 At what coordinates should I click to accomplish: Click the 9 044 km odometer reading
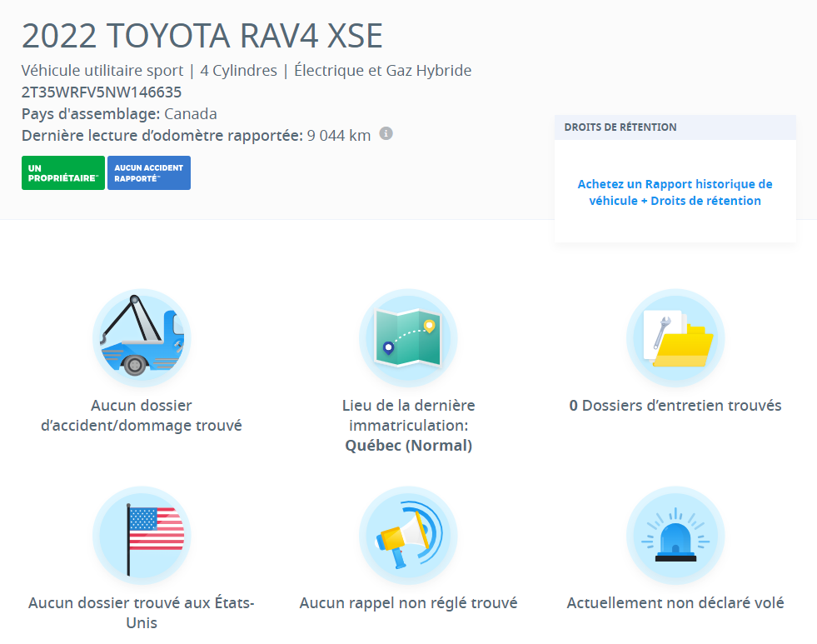pos(339,136)
